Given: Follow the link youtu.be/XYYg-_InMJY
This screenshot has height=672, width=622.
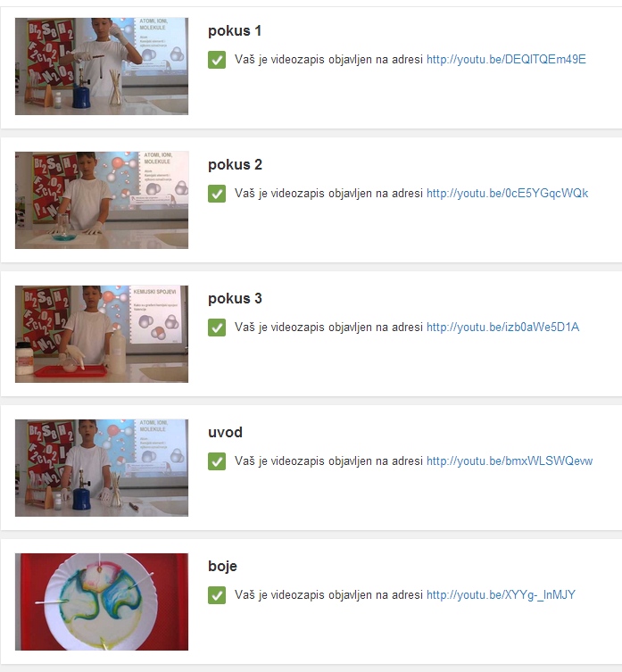Looking at the screenshot, I should (502, 595).
